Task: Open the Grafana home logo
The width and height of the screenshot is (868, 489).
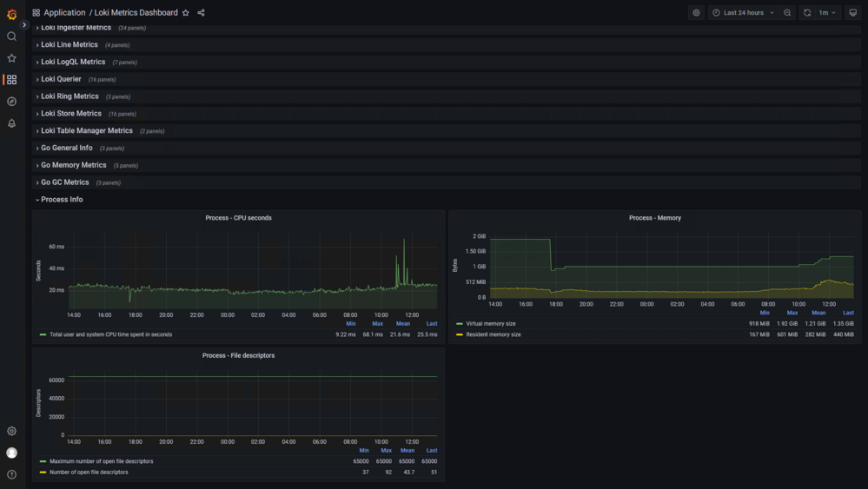Action: tap(11, 14)
